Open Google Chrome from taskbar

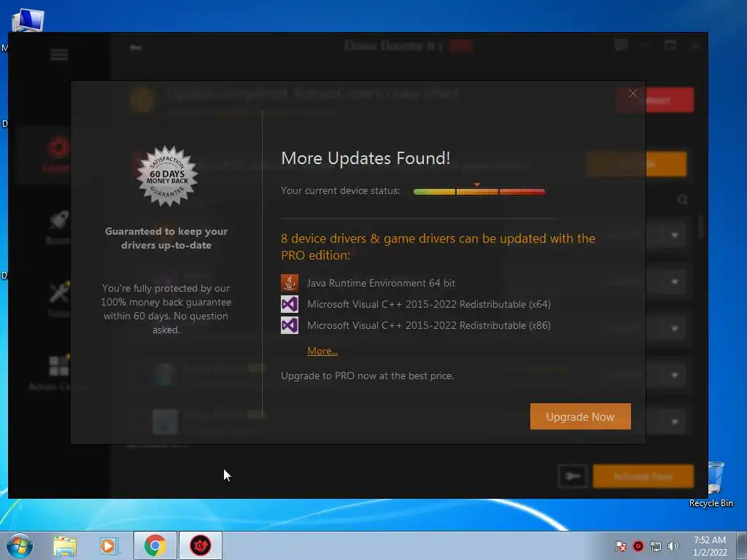[x=155, y=545]
